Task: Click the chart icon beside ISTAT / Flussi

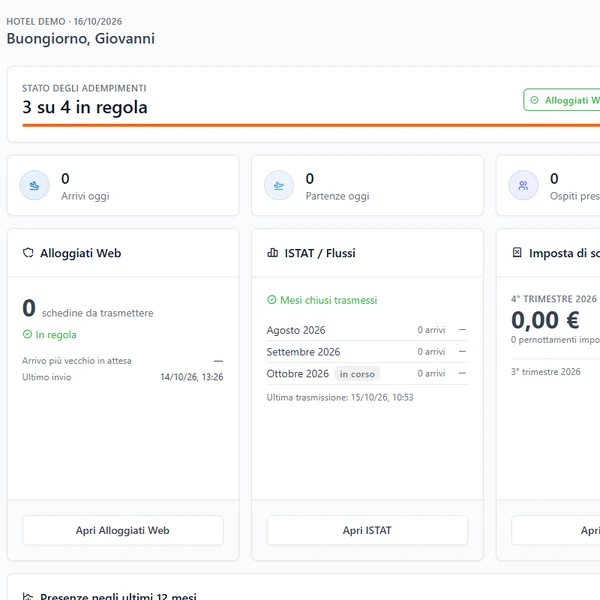Action: (x=272, y=253)
